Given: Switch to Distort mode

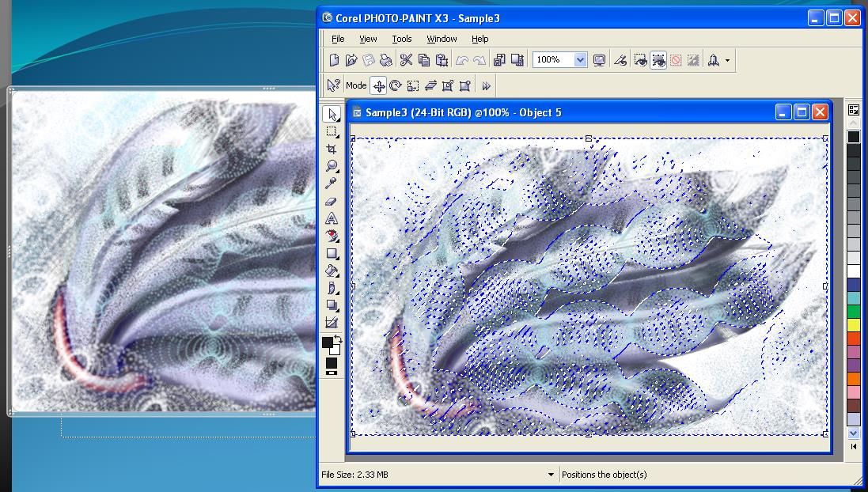Looking at the screenshot, I should coord(448,85).
